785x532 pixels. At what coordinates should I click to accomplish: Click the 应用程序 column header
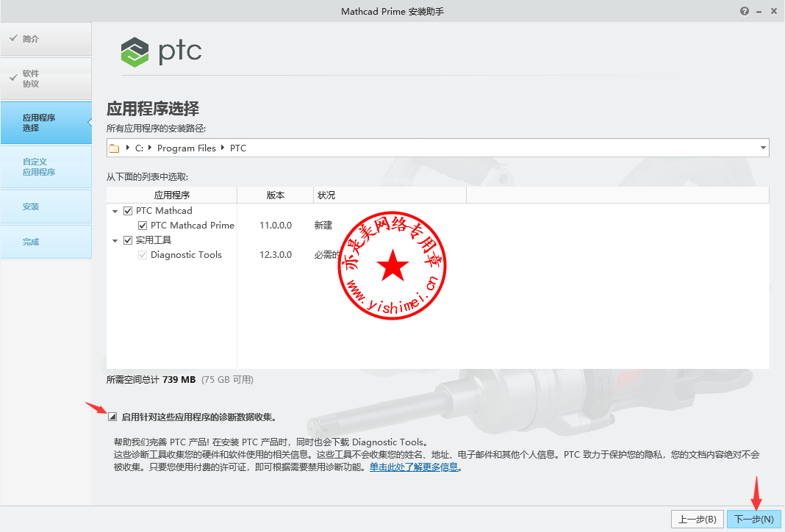172,195
